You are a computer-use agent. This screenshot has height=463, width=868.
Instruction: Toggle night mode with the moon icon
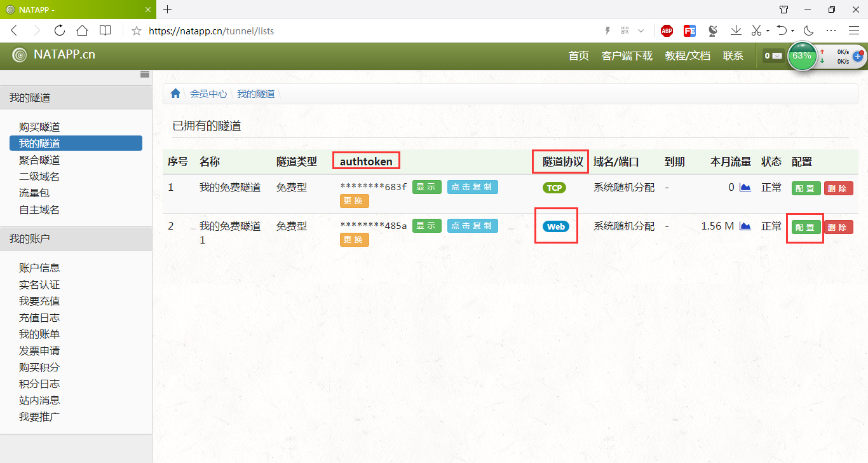point(808,31)
